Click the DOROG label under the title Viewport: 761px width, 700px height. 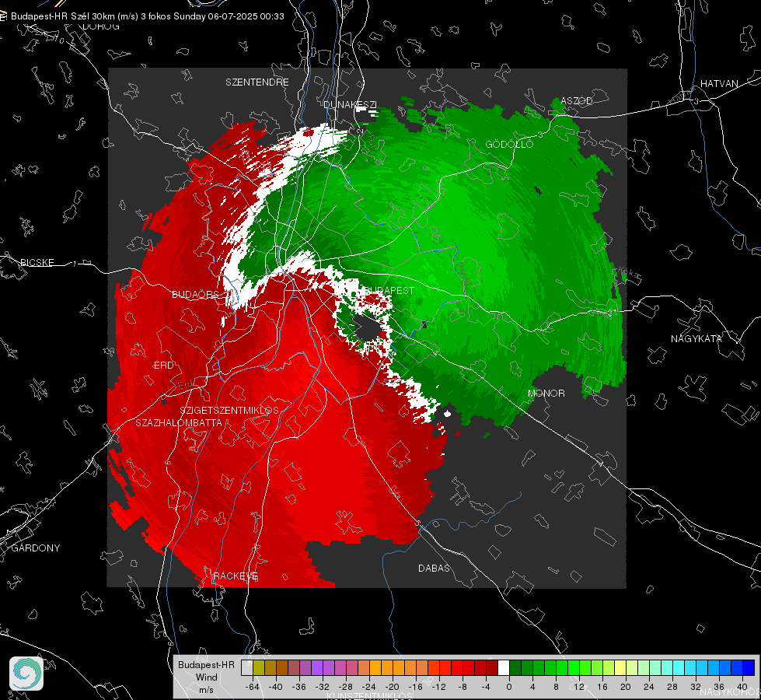[x=101, y=26]
